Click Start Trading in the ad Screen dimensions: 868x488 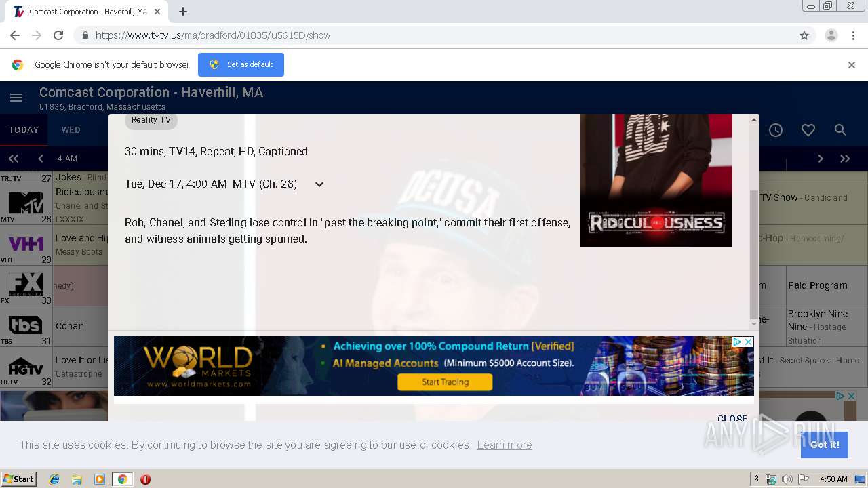tap(445, 382)
